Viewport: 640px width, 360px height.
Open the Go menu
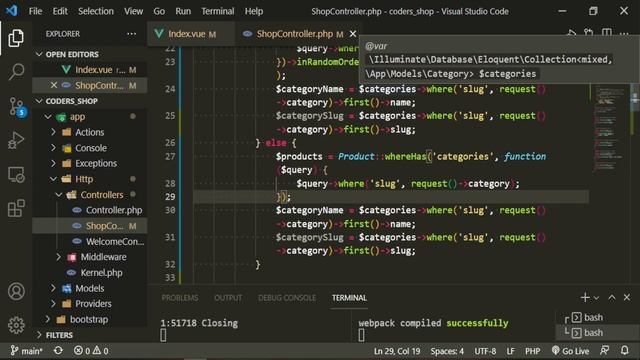pos(159,11)
